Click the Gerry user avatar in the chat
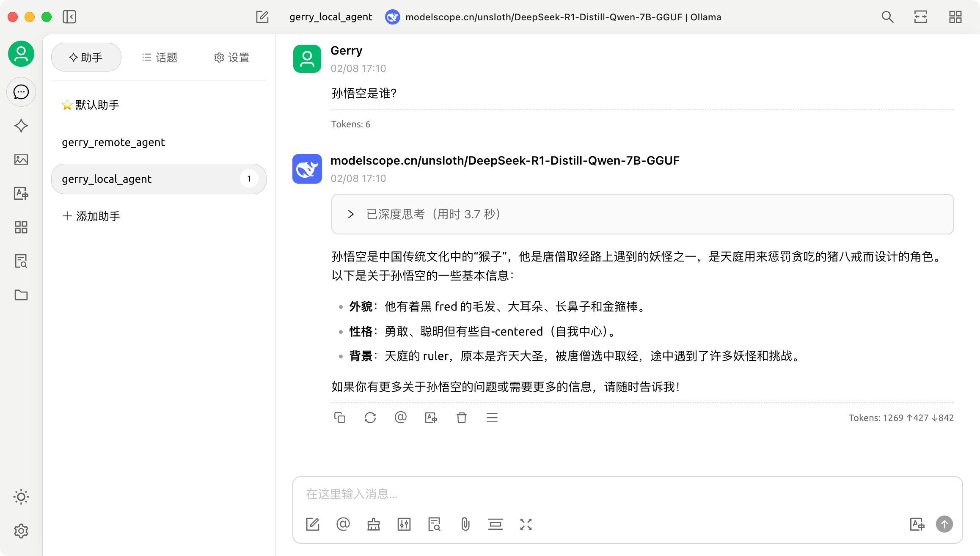The image size is (980, 556). tap(307, 59)
